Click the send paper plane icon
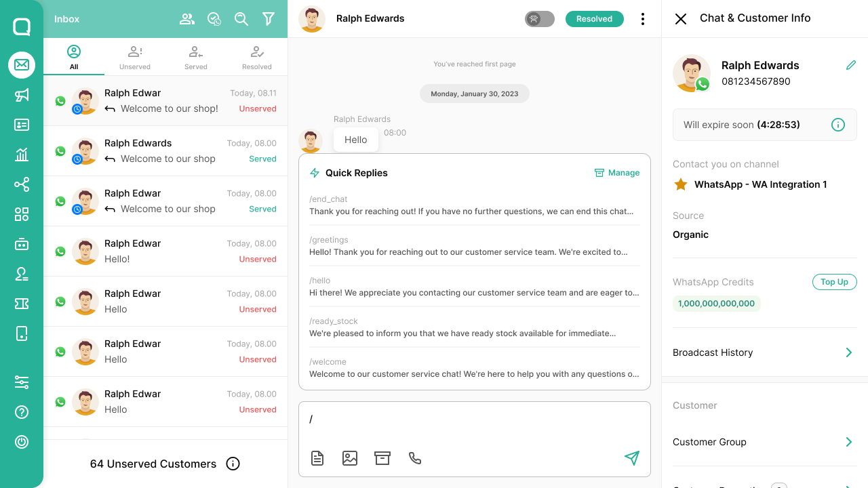The height and width of the screenshot is (488, 868). pos(632,458)
